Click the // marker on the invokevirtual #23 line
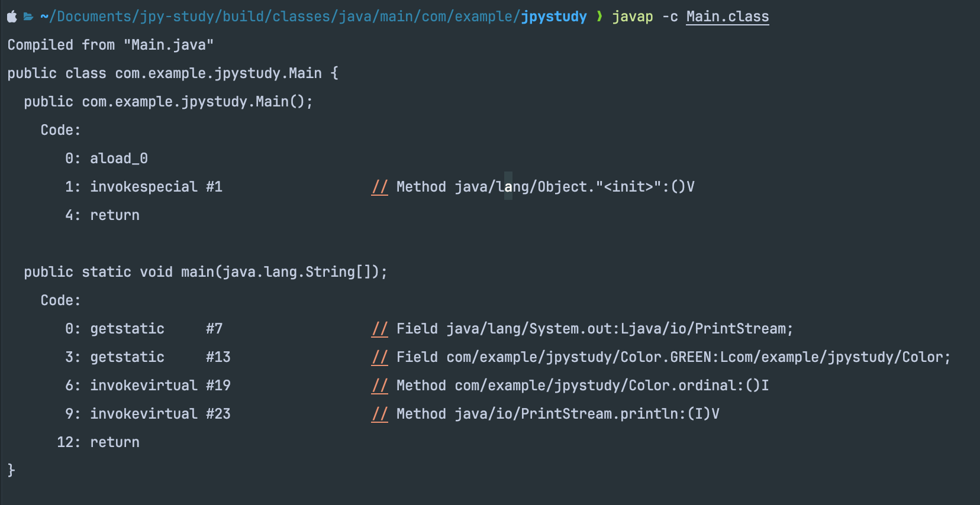Viewport: 980px width, 505px height. (x=379, y=414)
